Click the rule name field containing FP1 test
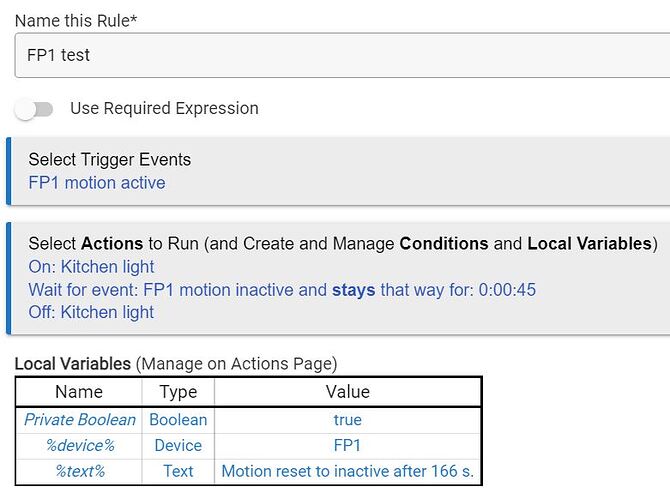The width and height of the screenshot is (670, 499). pos(340,55)
